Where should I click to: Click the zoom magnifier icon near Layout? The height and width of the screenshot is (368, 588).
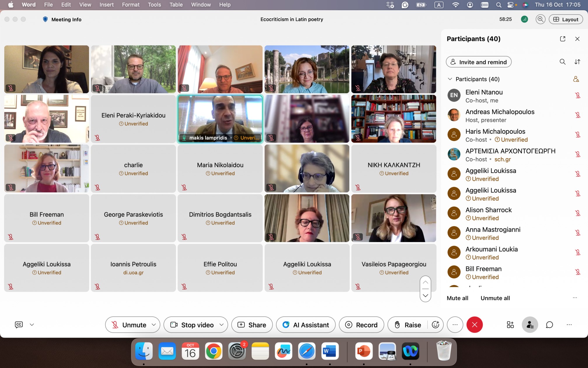(x=540, y=19)
